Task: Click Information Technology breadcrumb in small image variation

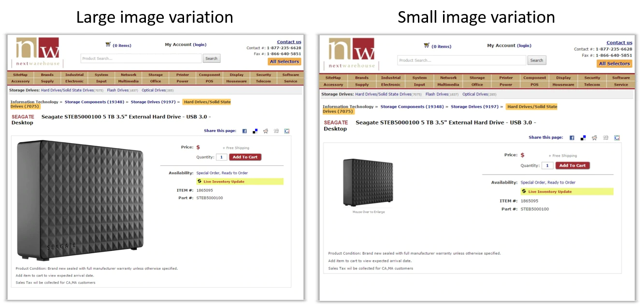Action: coord(348,107)
